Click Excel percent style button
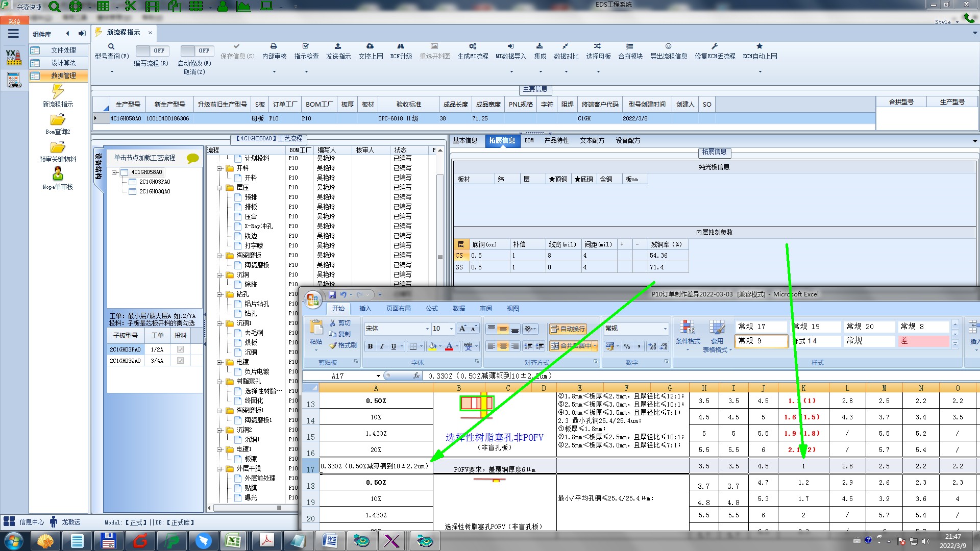980x551 pixels. [627, 346]
